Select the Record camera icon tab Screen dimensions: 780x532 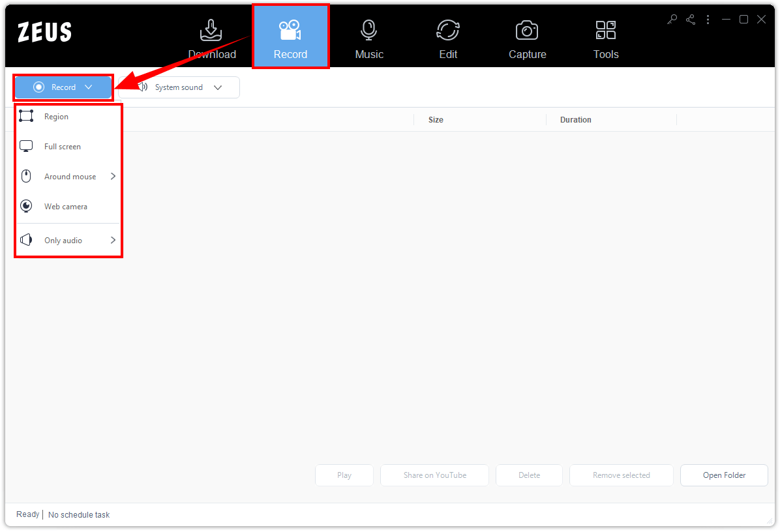click(x=290, y=30)
